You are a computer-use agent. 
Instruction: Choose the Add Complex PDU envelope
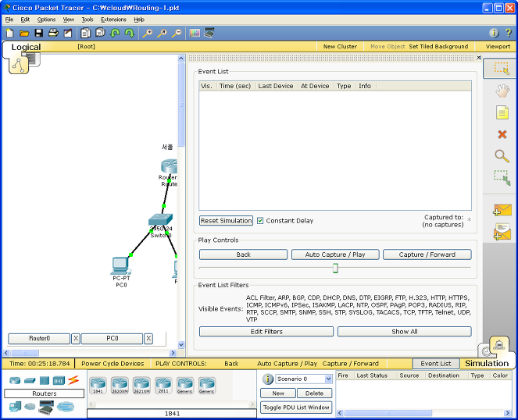502,232
